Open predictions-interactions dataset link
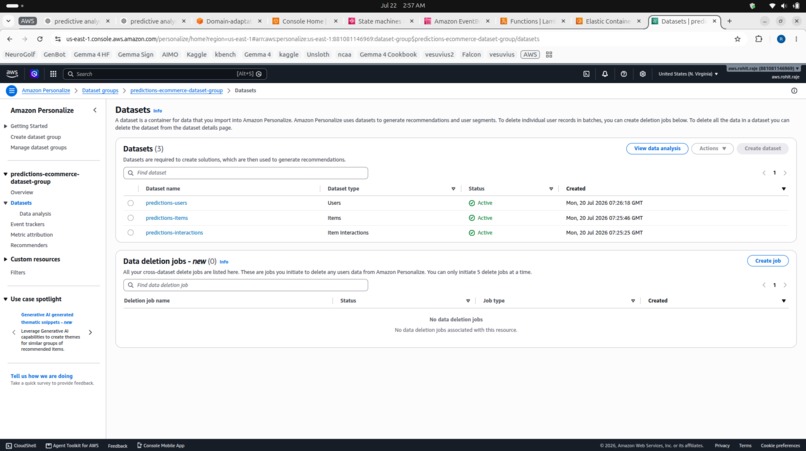Screen dimensions: 806x451 pos(174,233)
